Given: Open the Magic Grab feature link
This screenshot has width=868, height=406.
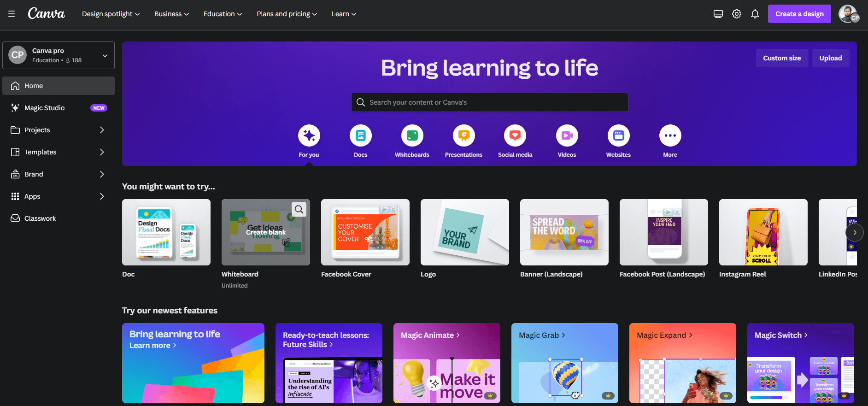Looking at the screenshot, I should tap(542, 335).
